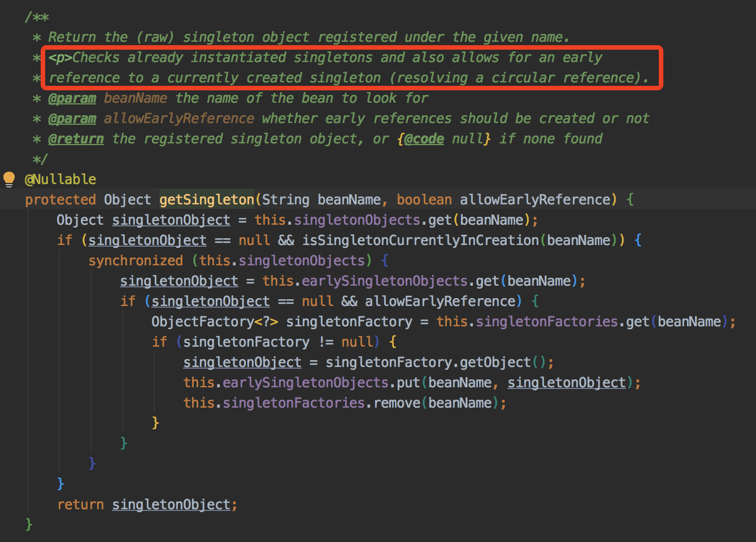Screen dimensions: 756x542
Task: Click the protected keyword in method signature
Action: coord(60,200)
